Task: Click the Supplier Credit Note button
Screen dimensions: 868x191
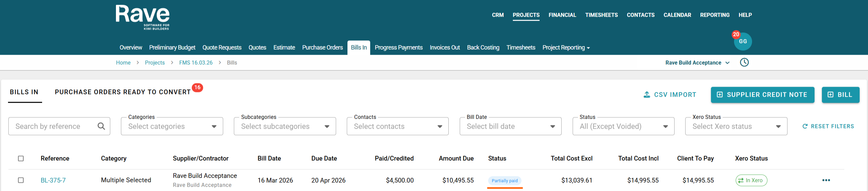Action: pos(762,95)
